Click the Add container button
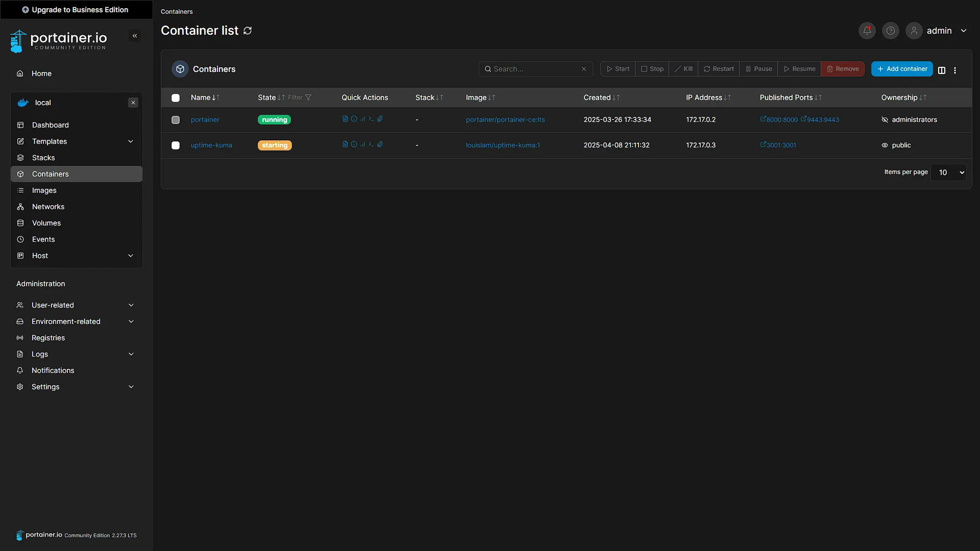The width and height of the screenshot is (980, 551). point(902,69)
